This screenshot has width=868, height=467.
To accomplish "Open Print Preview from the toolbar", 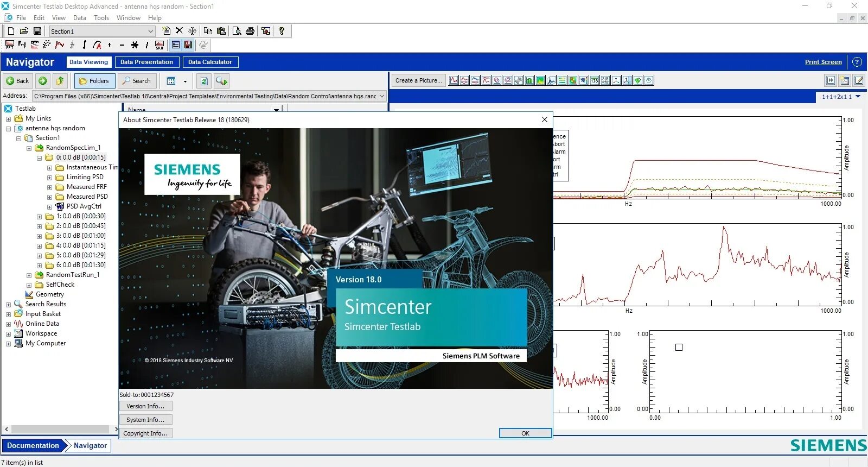I will click(x=237, y=31).
